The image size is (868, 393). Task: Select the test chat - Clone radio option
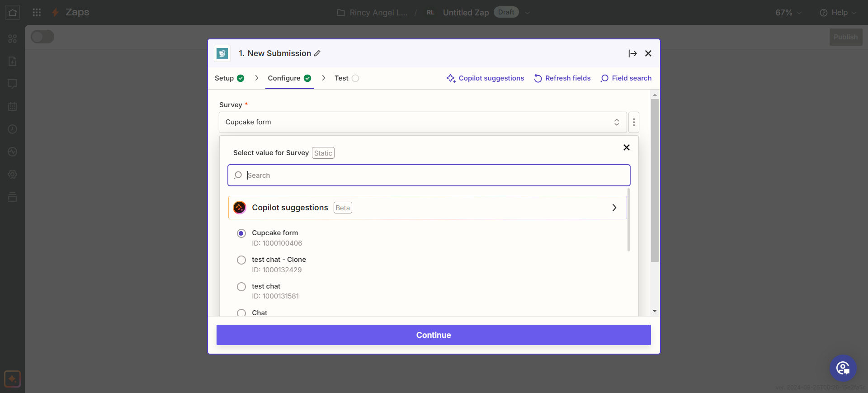(x=241, y=260)
